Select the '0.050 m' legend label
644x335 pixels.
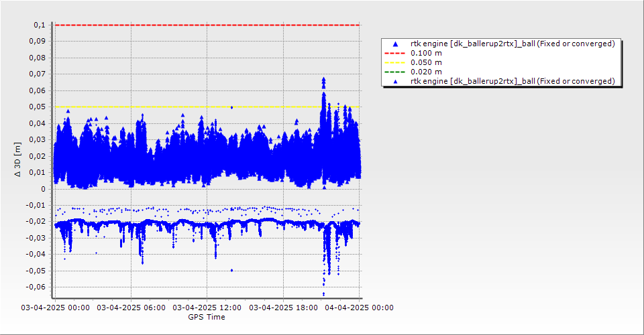(427, 63)
